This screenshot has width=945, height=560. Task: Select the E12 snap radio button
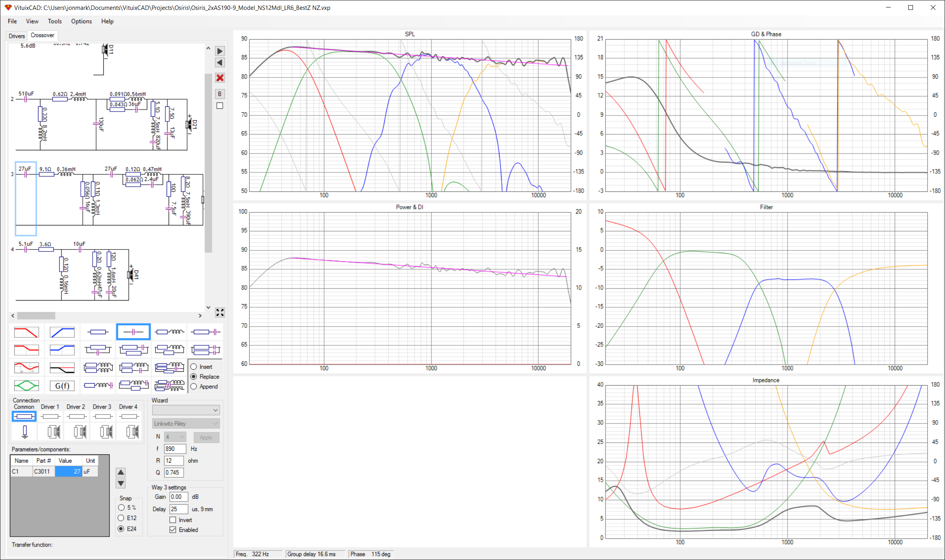pos(121,518)
